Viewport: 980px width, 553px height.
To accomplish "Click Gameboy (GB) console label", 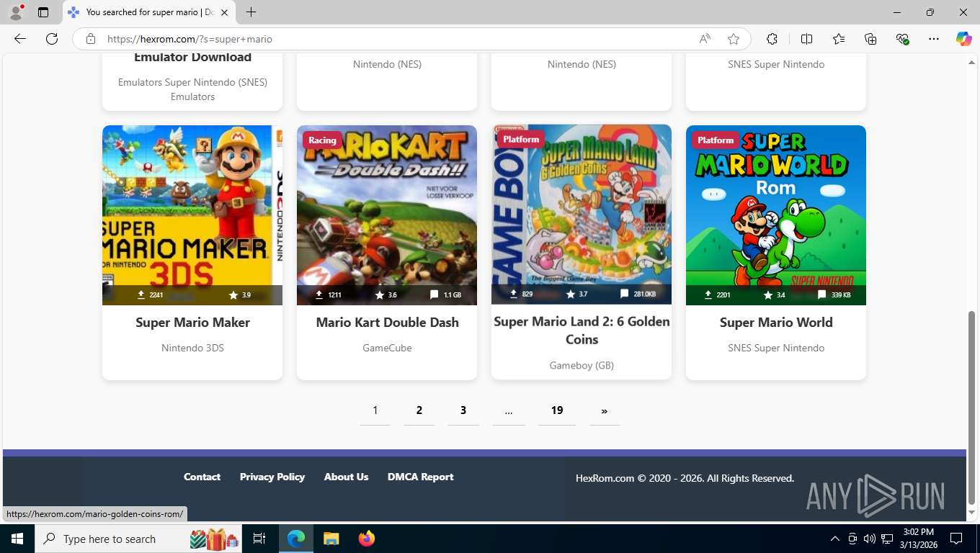I will click(582, 365).
